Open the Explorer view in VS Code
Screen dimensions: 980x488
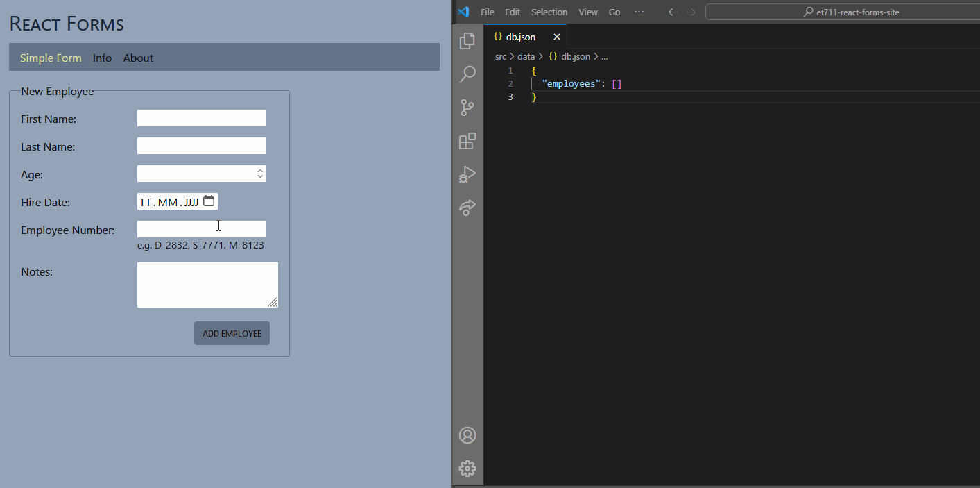coord(467,41)
